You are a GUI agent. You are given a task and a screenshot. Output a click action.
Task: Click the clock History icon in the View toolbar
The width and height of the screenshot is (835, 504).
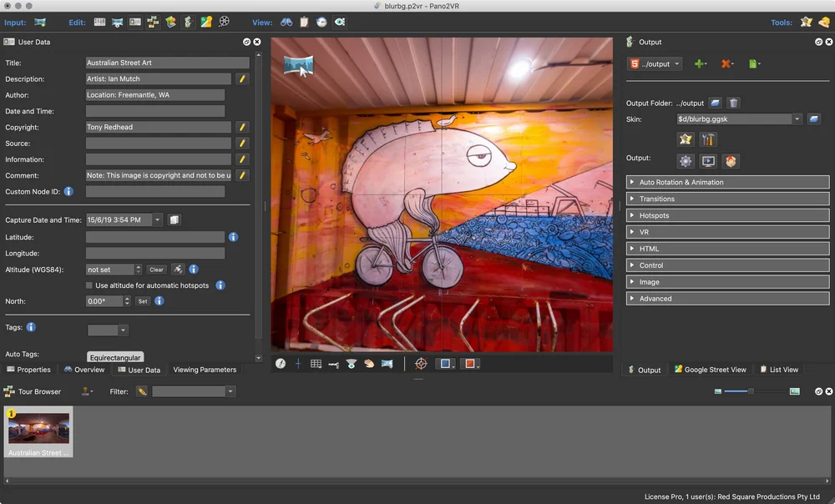pos(321,23)
